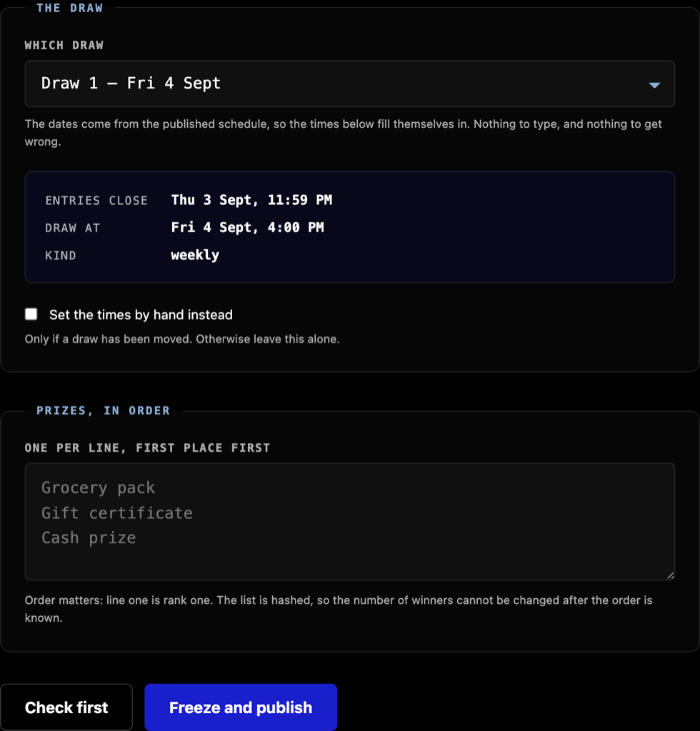This screenshot has height=731, width=700.
Task: Click the prizes list text area
Action: 350,521
